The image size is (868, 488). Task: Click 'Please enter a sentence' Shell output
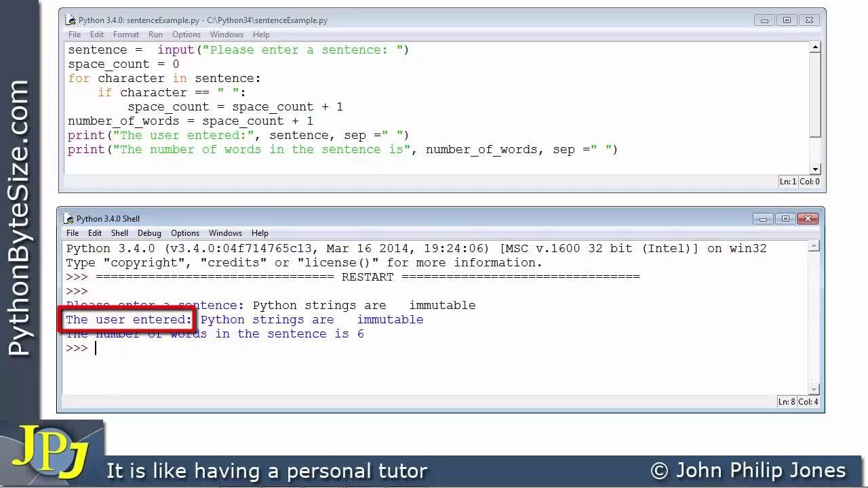click(271, 305)
